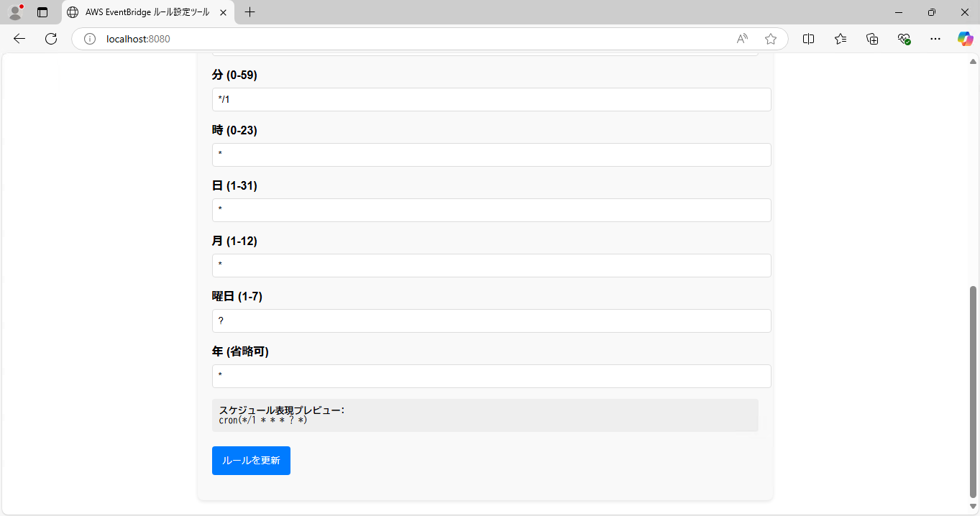Open the Copilot sidebar icon
The width and height of the screenshot is (980, 516).
965,39
